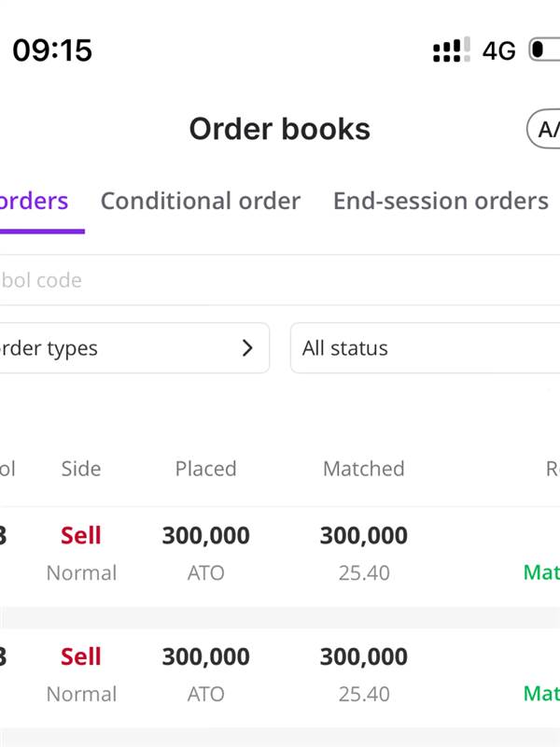This screenshot has width=560, height=747.
Task: Open the account selector pill at top right
Action: 543,129
